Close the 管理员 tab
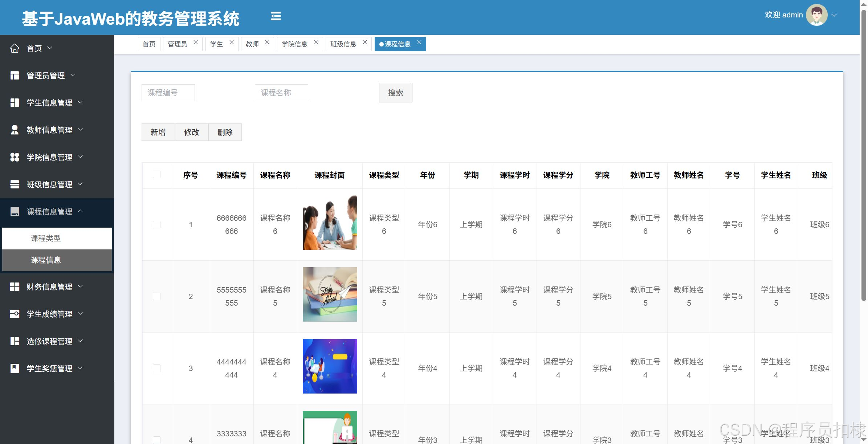868x444 pixels. tap(196, 42)
